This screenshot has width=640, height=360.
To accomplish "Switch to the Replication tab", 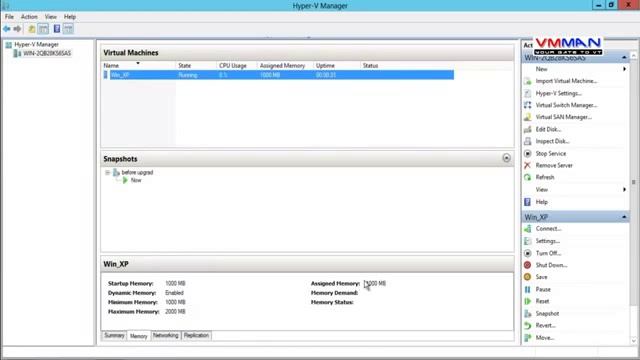I will click(x=196, y=336).
